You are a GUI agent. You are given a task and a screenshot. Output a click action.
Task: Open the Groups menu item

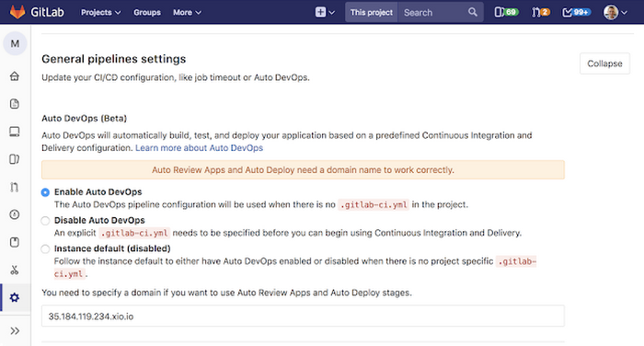tap(147, 12)
